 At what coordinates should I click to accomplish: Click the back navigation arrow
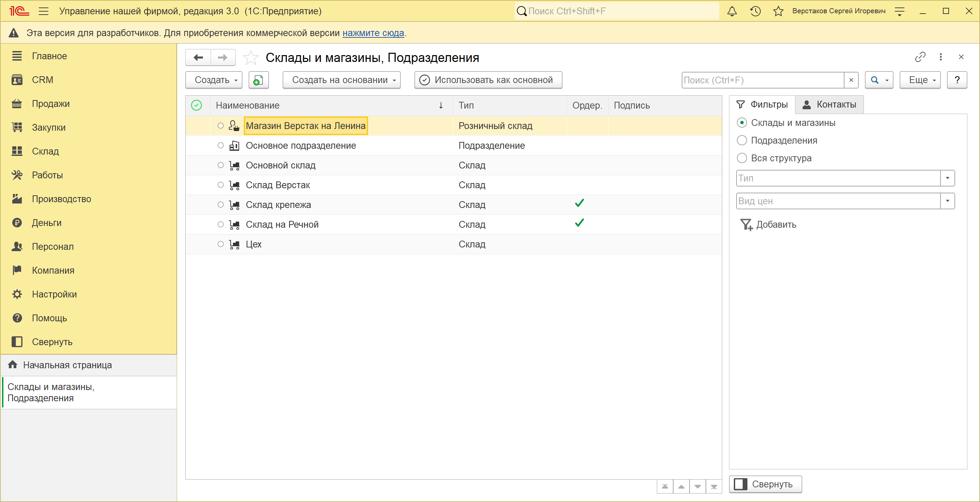pos(198,58)
